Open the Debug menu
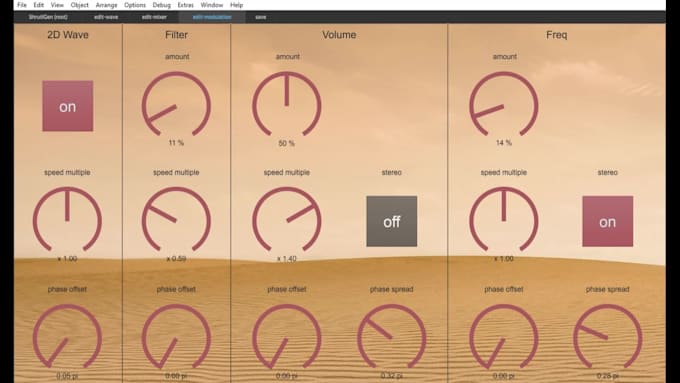This screenshot has width=680, height=383. (162, 5)
